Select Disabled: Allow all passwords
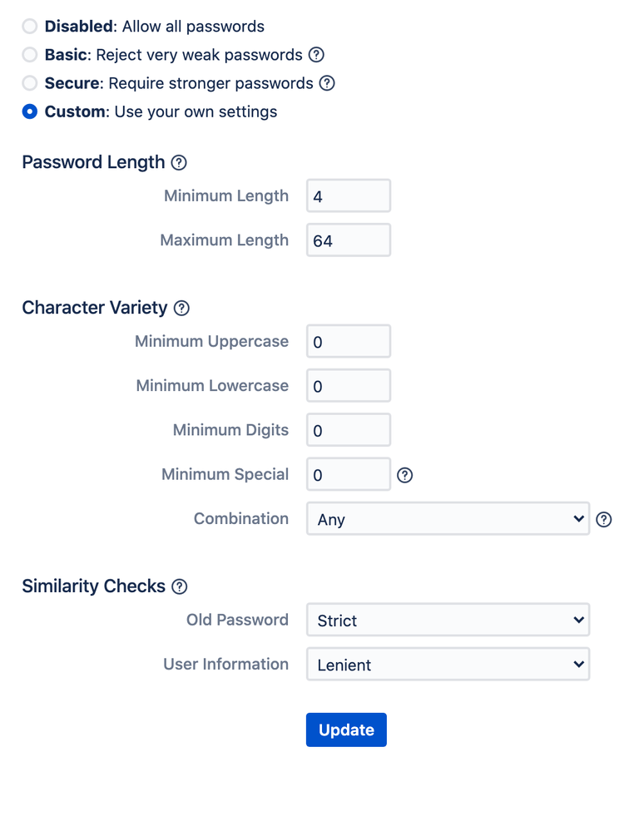This screenshot has height=831, width=644. [x=30, y=26]
